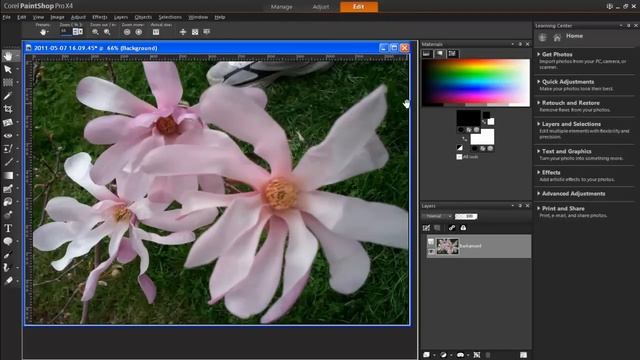Screen dimensions: 640x360
Task: Click the Zoom percent input field
Action: (65, 31)
